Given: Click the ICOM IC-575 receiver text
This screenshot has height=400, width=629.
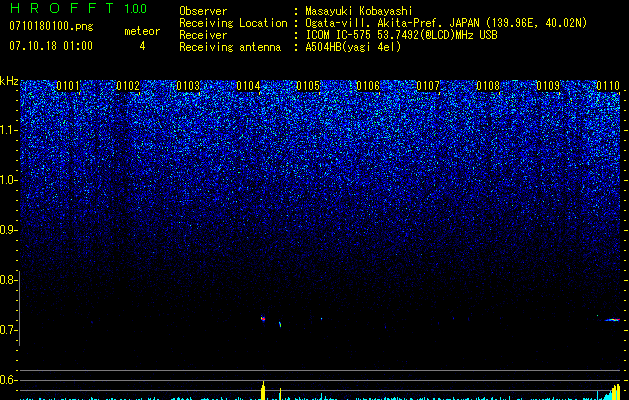Looking at the screenshot, I should coord(401,35).
